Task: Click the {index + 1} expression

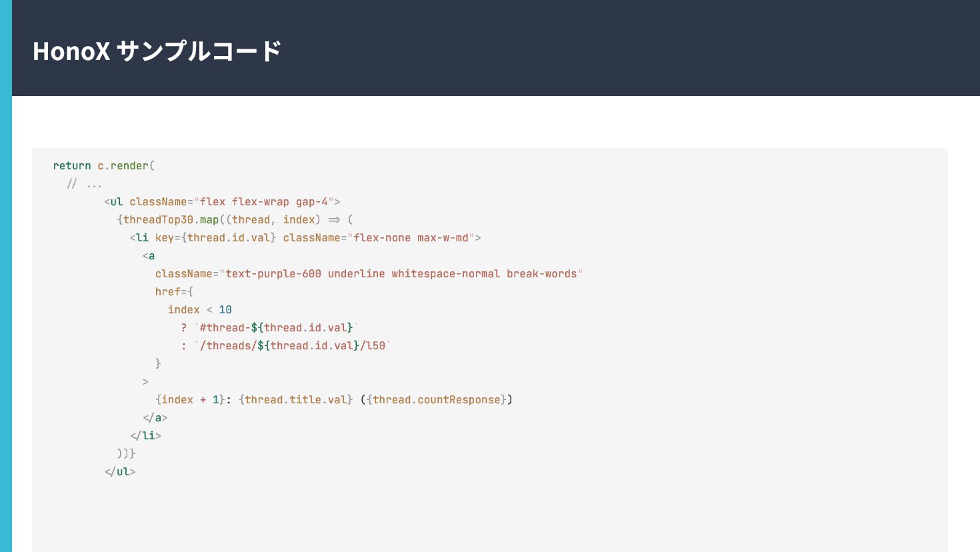Action: [190, 400]
